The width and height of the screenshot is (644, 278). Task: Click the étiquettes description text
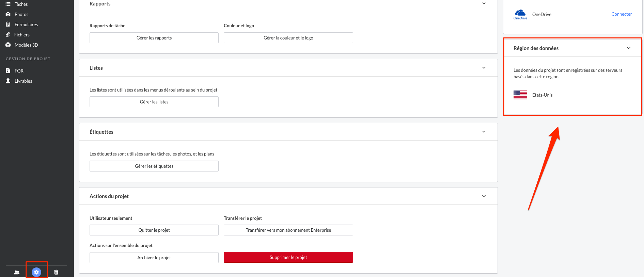(x=152, y=154)
